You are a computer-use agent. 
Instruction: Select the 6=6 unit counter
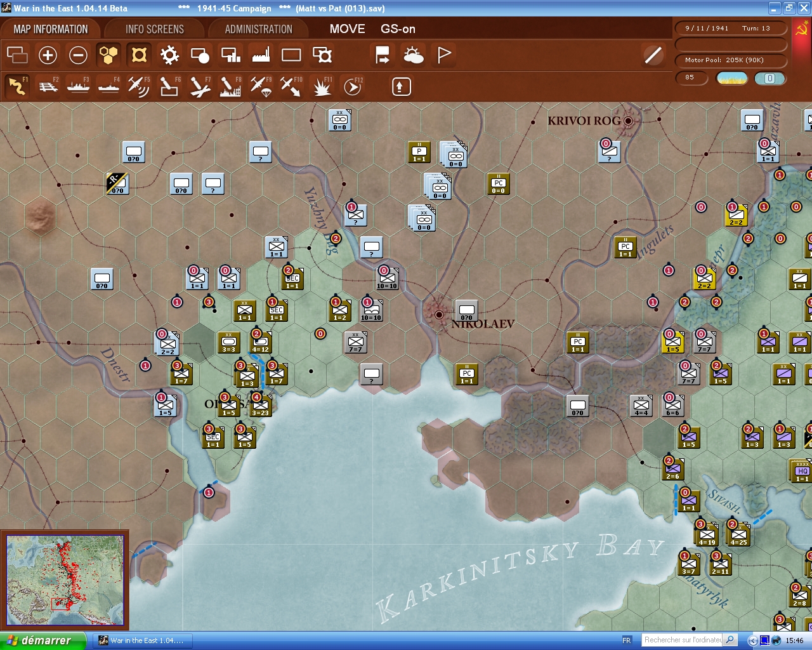coord(672,406)
